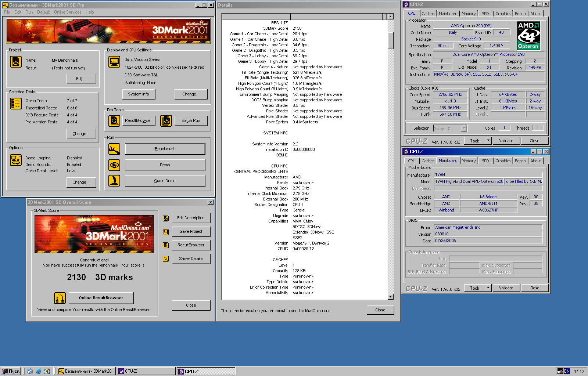The width and height of the screenshot is (588, 376).
Task: Open the Run menu
Action: [x=29, y=12]
